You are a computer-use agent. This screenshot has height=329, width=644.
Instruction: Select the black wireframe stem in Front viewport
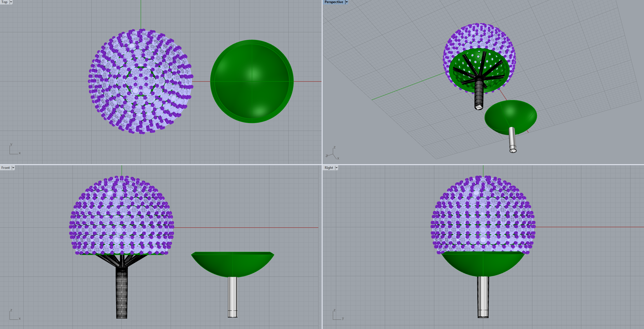pyautogui.click(x=122, y=292)
